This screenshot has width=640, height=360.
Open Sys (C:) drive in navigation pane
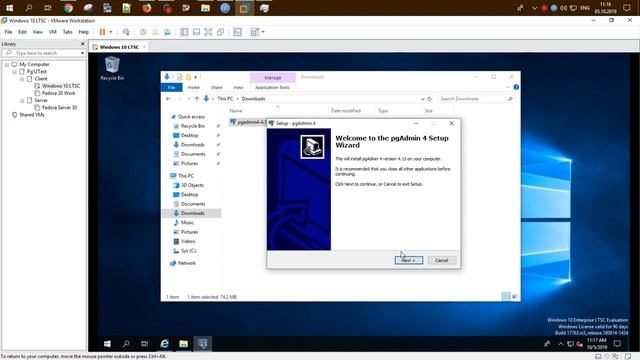point(189,251)
